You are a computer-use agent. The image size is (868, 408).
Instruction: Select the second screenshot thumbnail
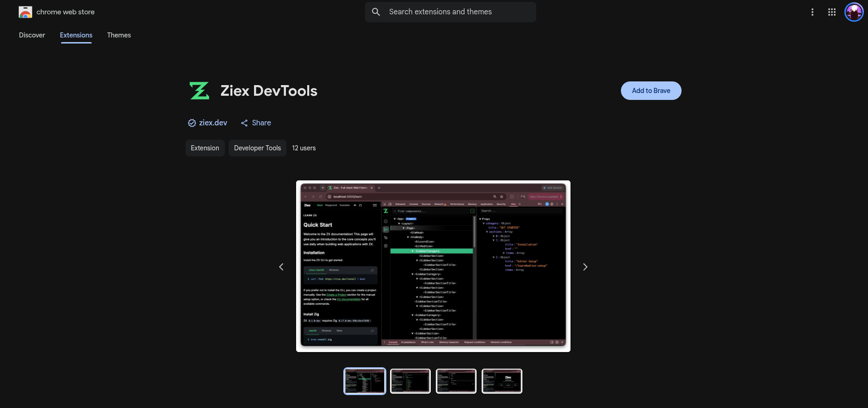[410, 381]
